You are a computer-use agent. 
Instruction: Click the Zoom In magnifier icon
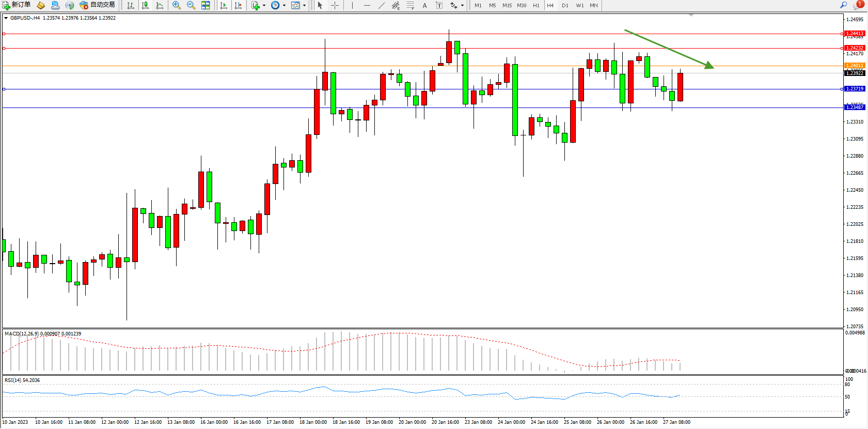(176, 5)
